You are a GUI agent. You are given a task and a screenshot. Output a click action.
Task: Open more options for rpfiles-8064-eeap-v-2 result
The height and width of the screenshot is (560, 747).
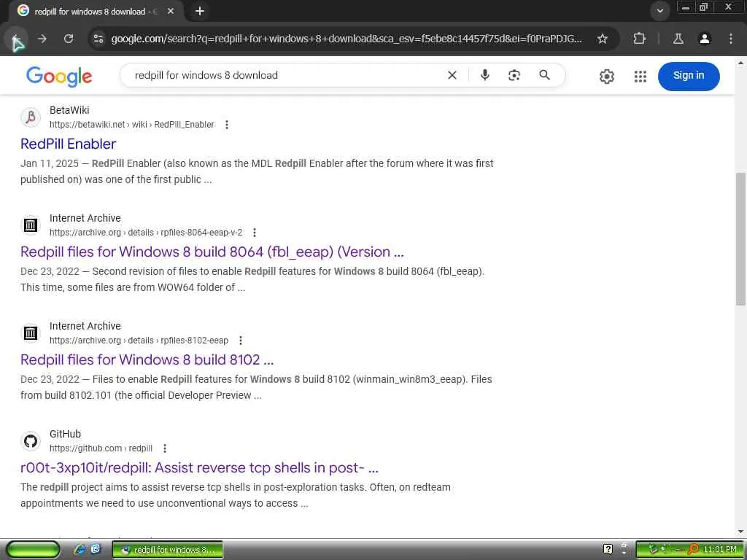tap(255, 233)
